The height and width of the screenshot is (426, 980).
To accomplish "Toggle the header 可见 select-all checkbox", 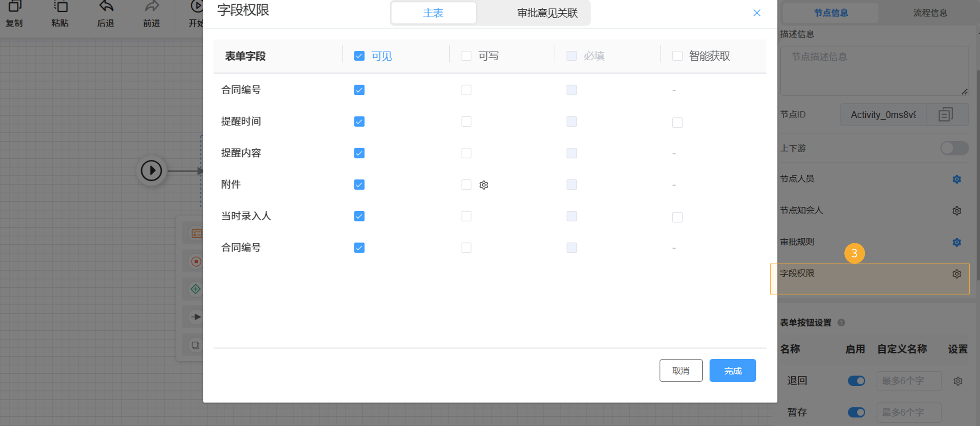I will (x=359, y=56).
